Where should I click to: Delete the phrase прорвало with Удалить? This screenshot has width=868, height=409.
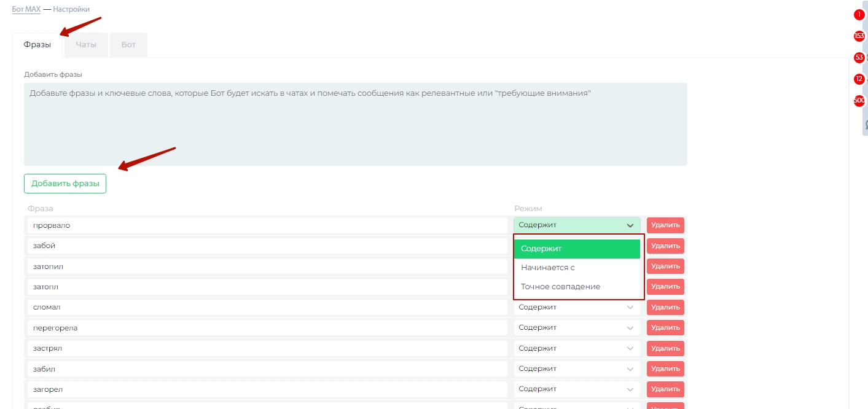(665, 225)
